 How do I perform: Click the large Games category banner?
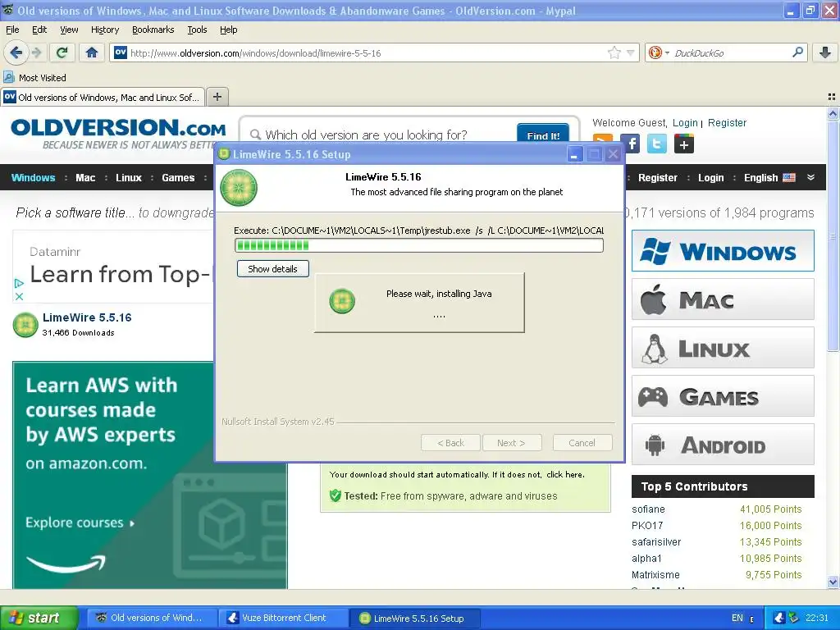723,396
